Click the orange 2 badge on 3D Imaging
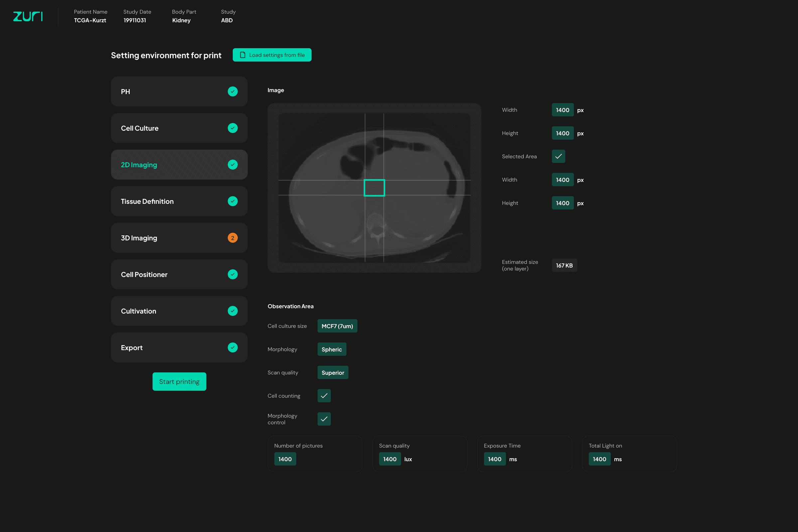This screenshot has width=798, height=532. (232, 238)
